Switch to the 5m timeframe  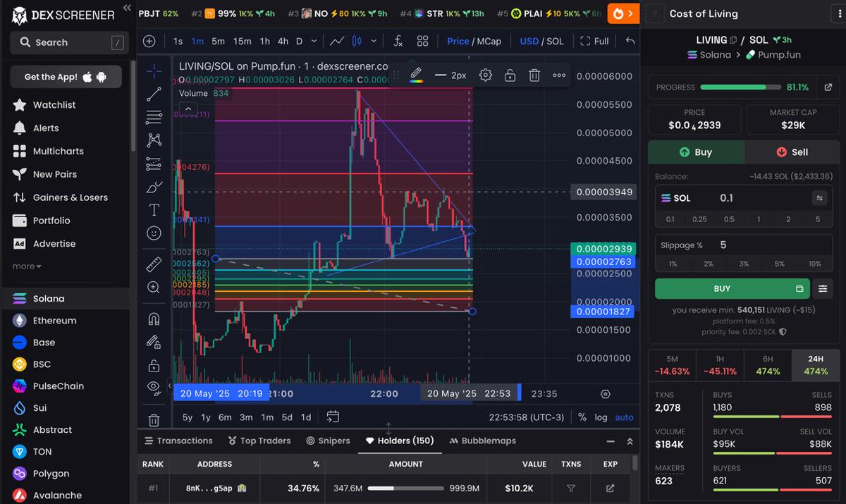click(218, 41)
